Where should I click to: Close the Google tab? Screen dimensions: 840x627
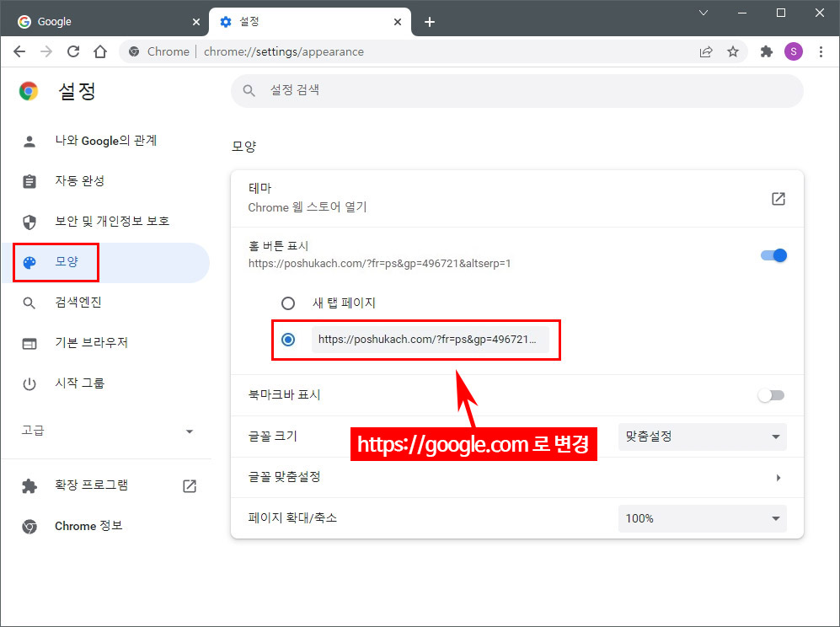(196, 22)
